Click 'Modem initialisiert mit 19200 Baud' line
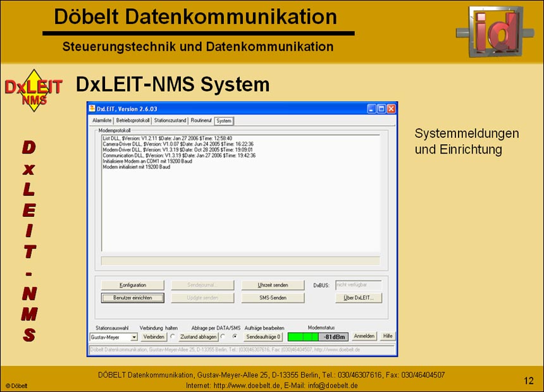Viewport: 544px width, 392px height. pos(137,167)
